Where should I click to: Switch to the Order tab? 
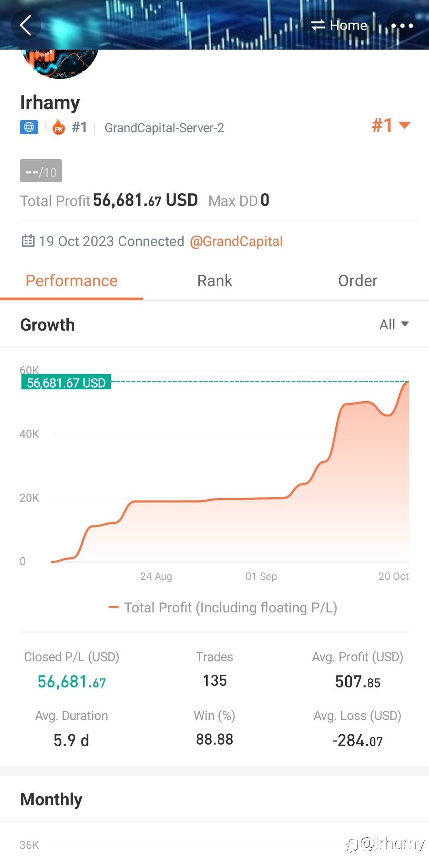[357, 281]
